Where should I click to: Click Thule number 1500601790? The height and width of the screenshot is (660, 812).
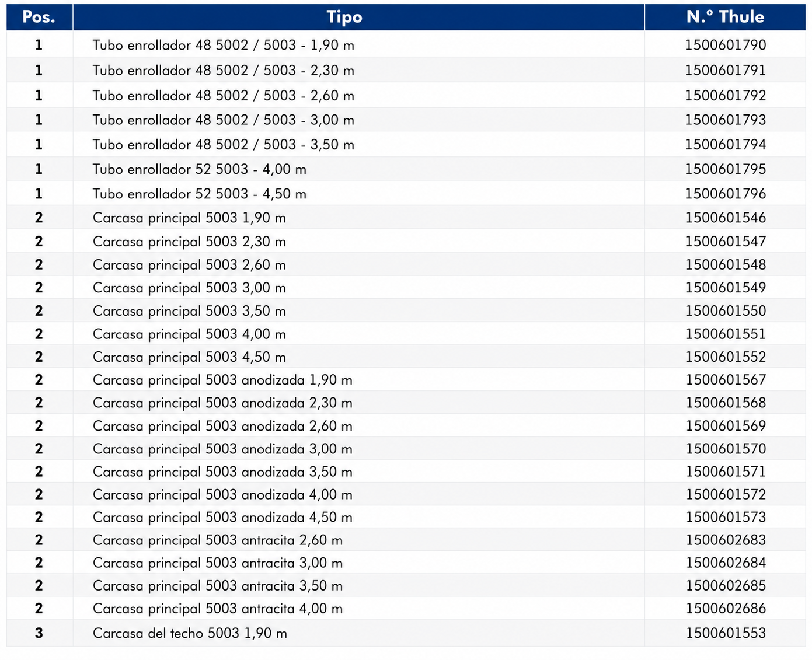point(726,45)
